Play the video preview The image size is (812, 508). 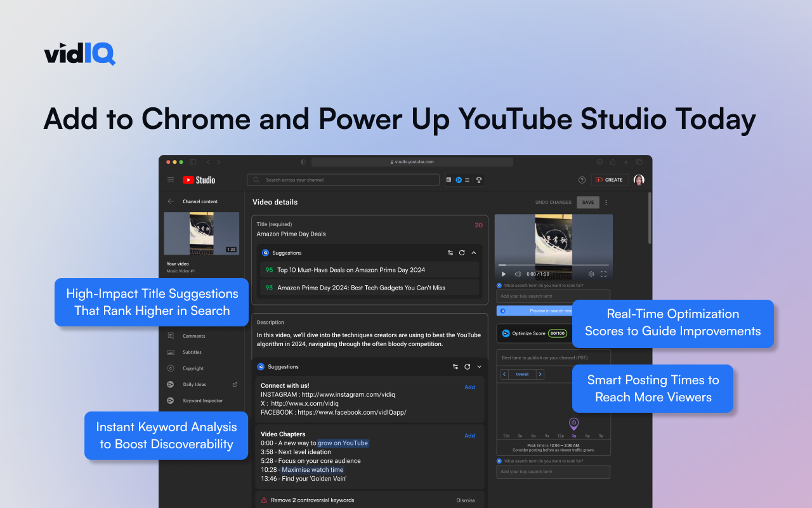click(x=504, y=274)
